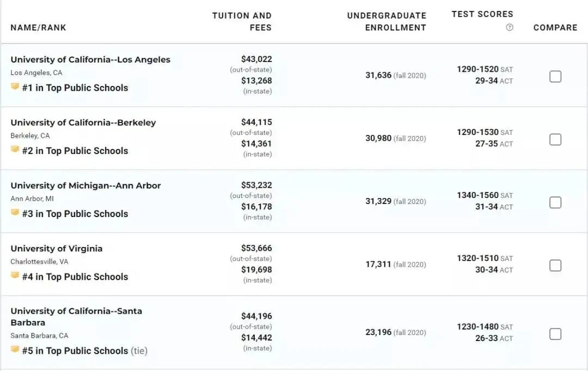Image resolution: width=588 pixels, height=371 pixels.
Task: Open '#1 in Top Public Schools' ranking link
Action: click(75, 88)
